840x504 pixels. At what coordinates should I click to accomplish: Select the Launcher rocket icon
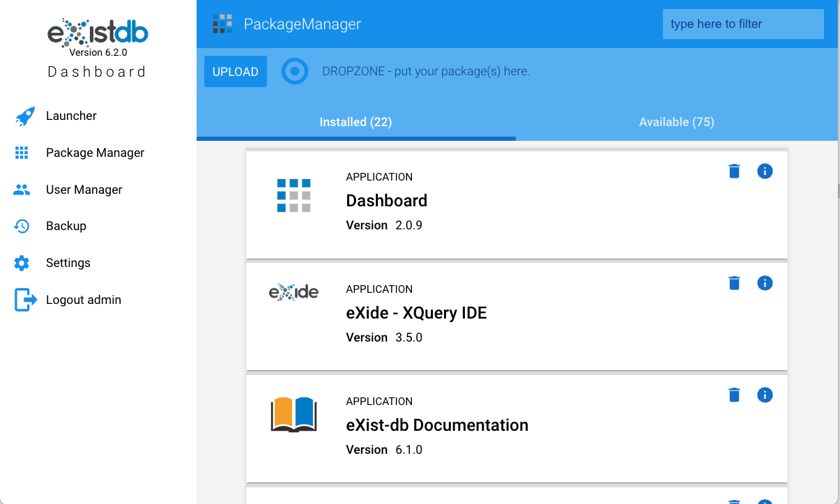click(x=24, y=116)
